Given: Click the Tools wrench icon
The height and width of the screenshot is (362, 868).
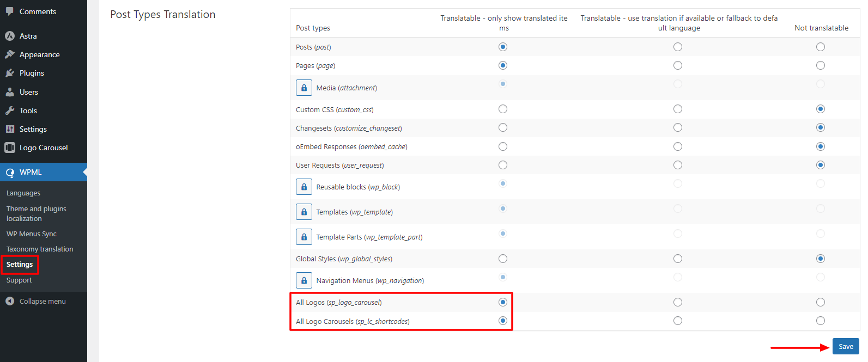Looking at the screenshot, I should 10,111.
